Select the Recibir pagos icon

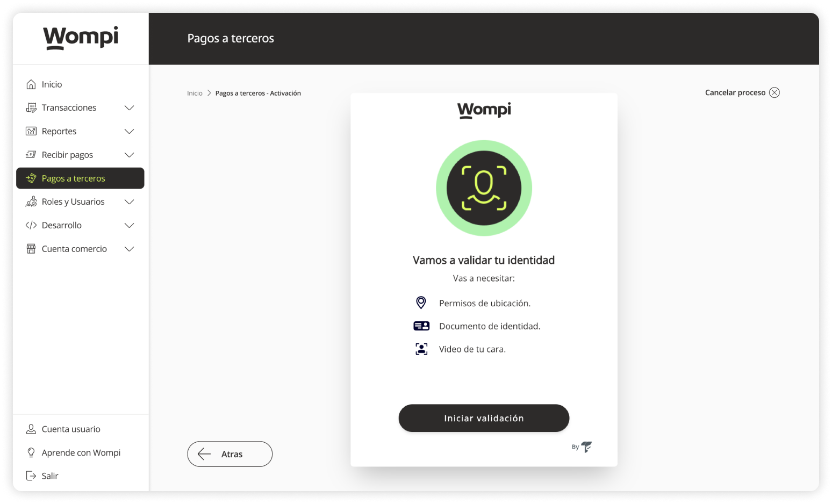point(32,155)
